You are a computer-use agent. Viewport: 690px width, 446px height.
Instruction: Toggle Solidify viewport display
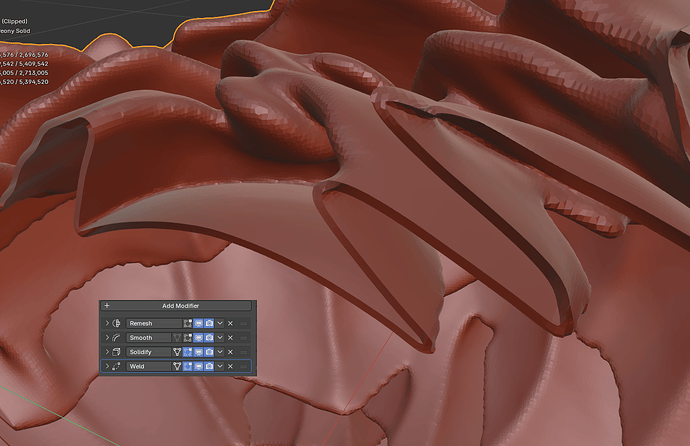coord(198,352)
